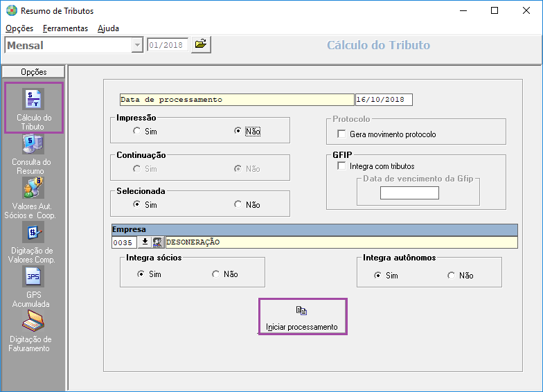Open Digitação de Faturamento sidebar icon
Image resolution: width=543 pixels, height=392 pixels.
tap(33, 321)
